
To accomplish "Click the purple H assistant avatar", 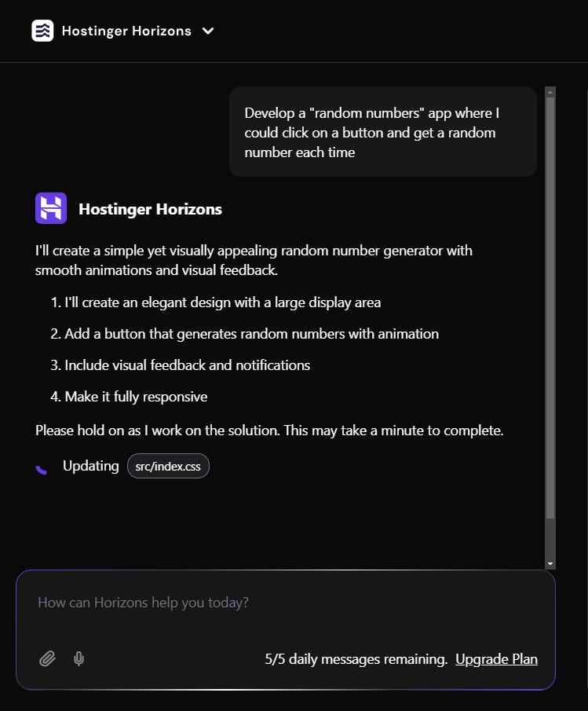I will [51, 209].
